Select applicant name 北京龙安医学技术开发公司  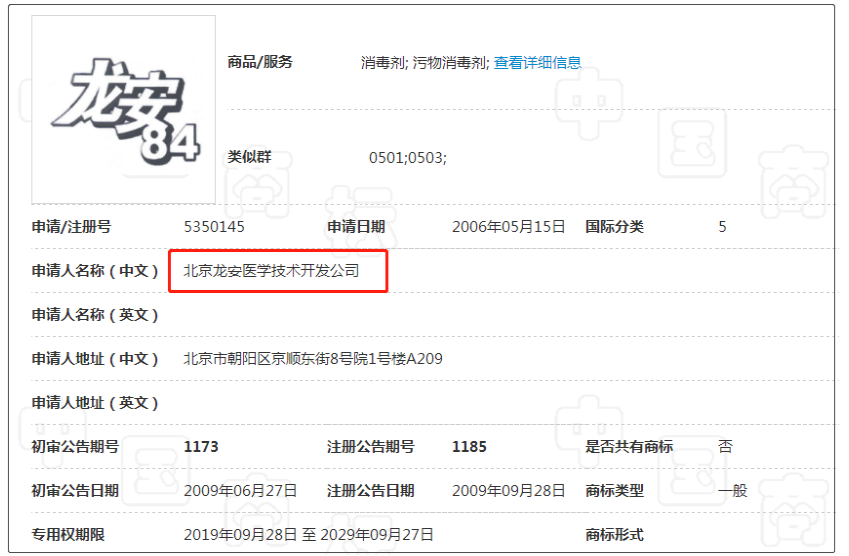coord(271,271)
